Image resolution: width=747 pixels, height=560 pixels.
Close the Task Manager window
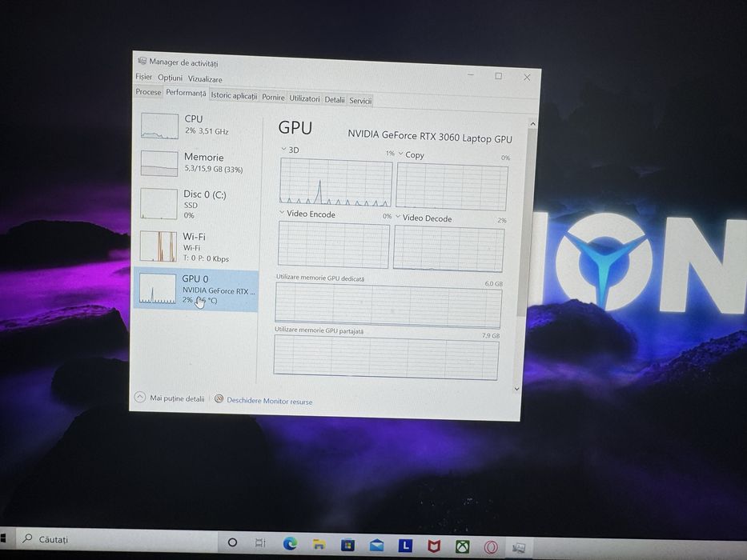click(527, 77)
